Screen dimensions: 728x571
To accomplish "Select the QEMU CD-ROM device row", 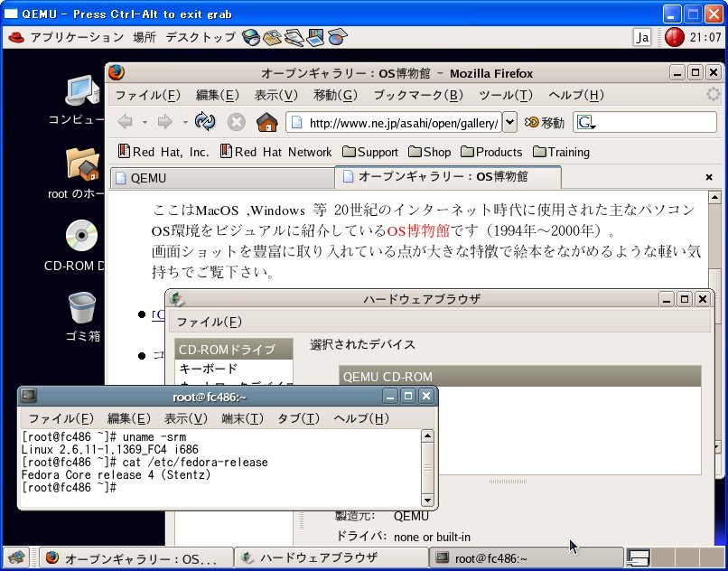I will click(x=519, y=377).
